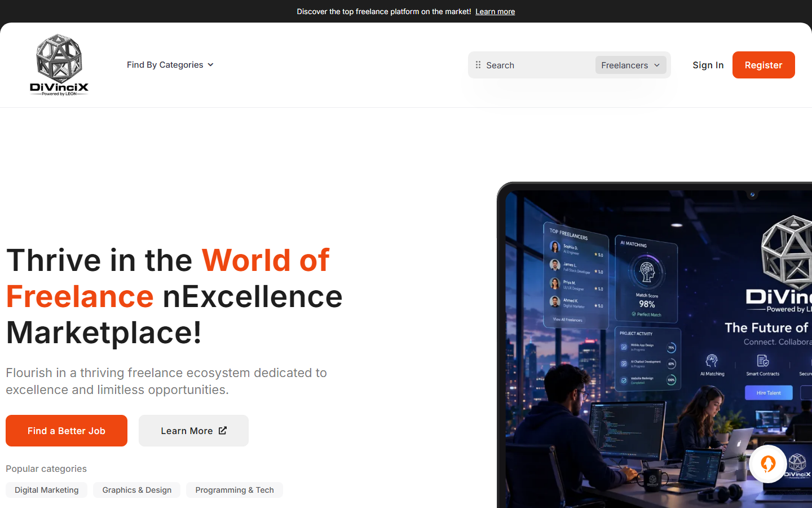Click the headline 'Thrive in the World of Freelance'
The height and width of the screenshot is (508, 812).
[x=174, y=296]
